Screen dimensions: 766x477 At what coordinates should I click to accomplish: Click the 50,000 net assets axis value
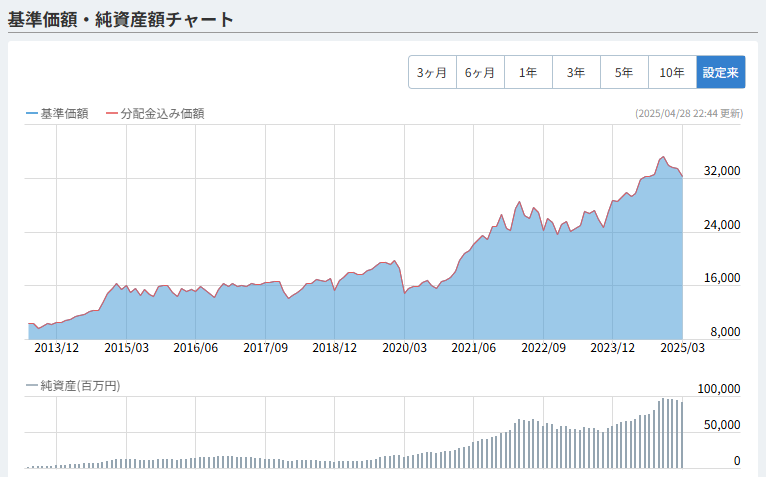(x=722, y=425)
